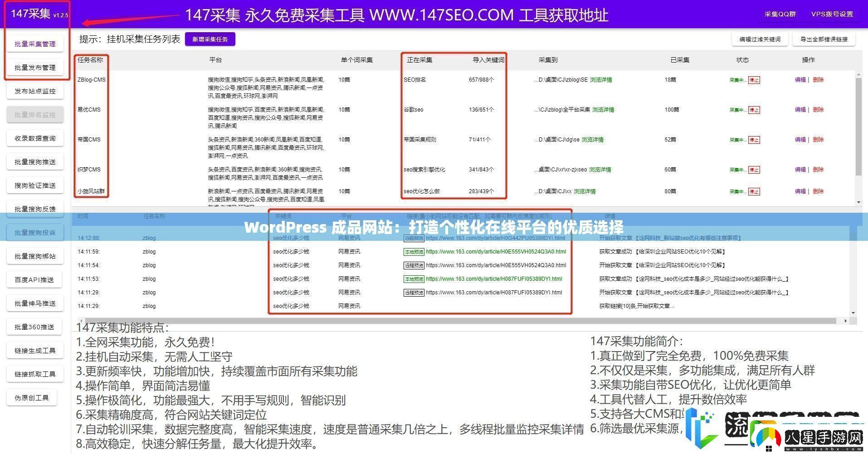Click 本地预览 in the 14:11:59 log row
This screenshot has width=868, height=454.
414,252
